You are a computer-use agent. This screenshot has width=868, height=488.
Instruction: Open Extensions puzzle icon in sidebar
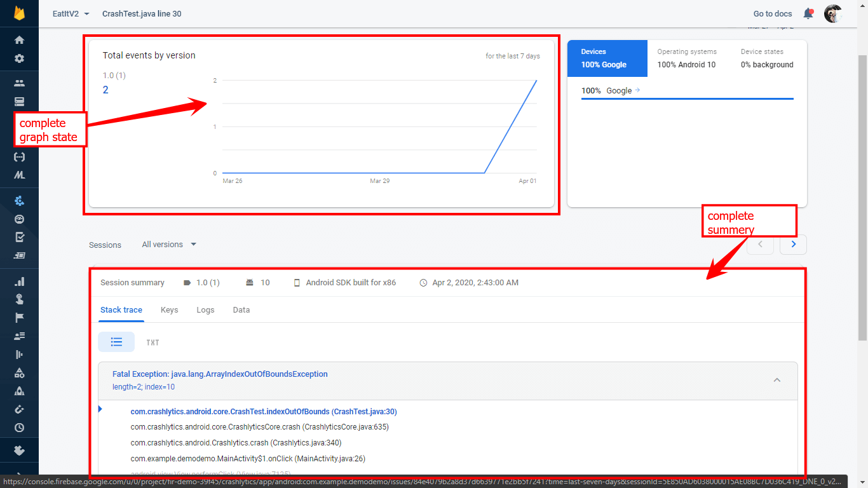coord(19,451)
